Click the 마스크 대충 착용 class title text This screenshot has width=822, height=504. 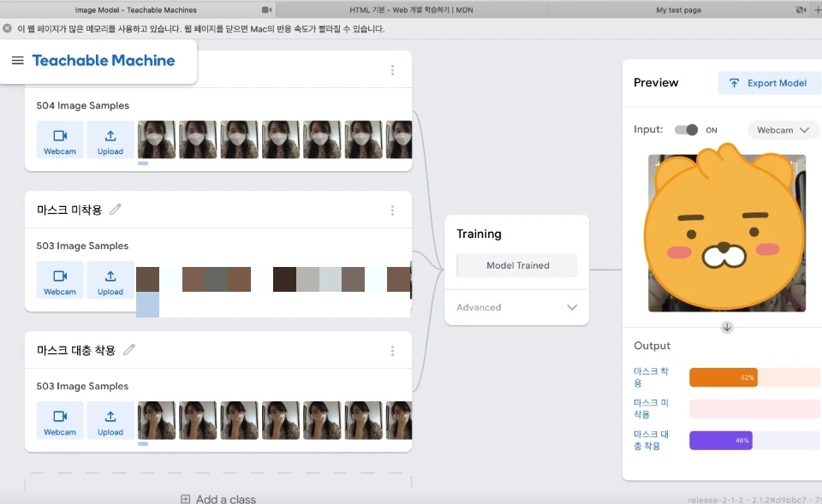coord(76,351)
